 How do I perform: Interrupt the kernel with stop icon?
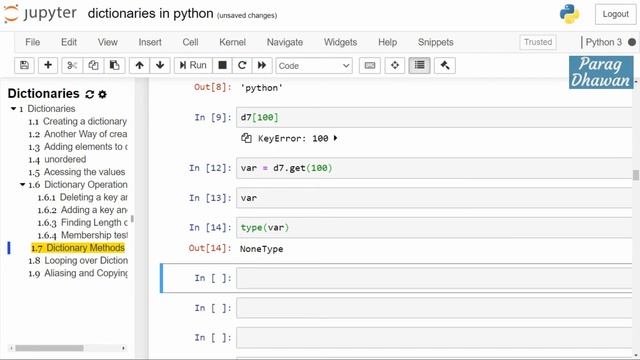pyautogui.click(x=222, y=65)
